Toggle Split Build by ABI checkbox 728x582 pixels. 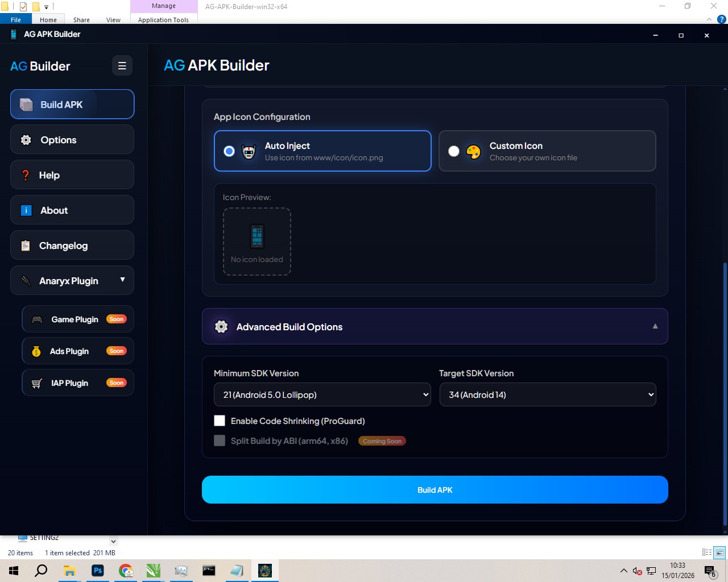pos(220,440)
